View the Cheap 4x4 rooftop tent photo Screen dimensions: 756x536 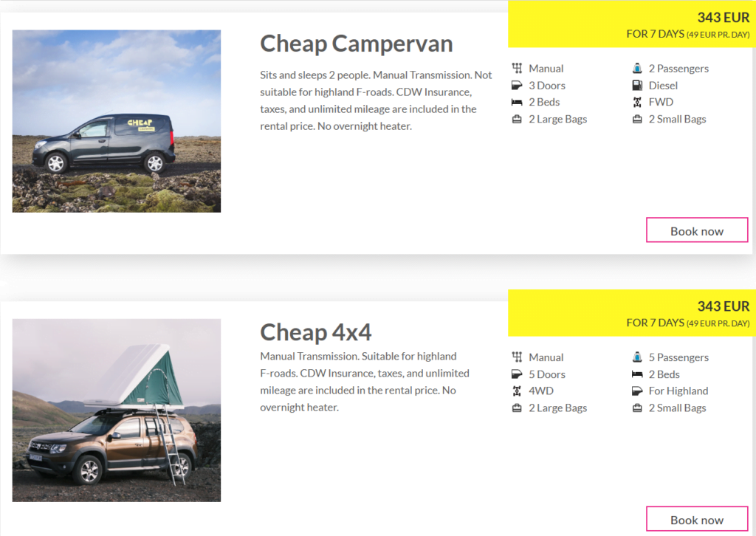pyautogui.click(x=117, y=410)
